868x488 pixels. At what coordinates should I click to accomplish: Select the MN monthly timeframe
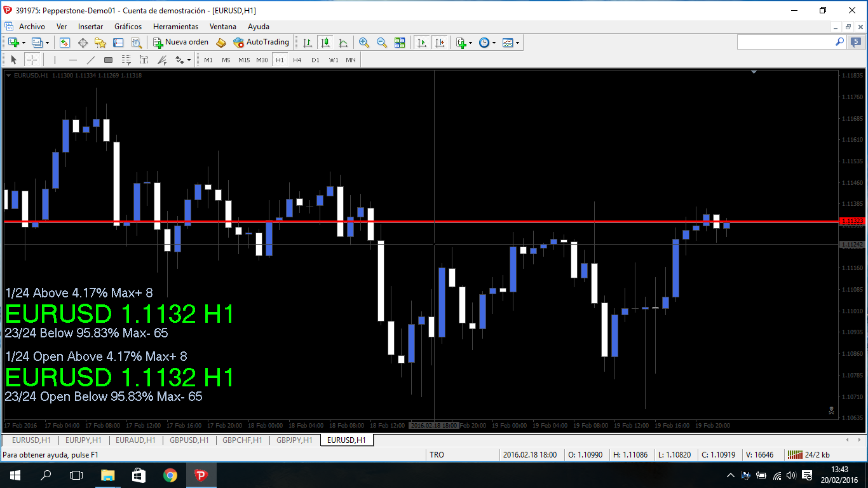pyautogui.click(x=351, y=60)
